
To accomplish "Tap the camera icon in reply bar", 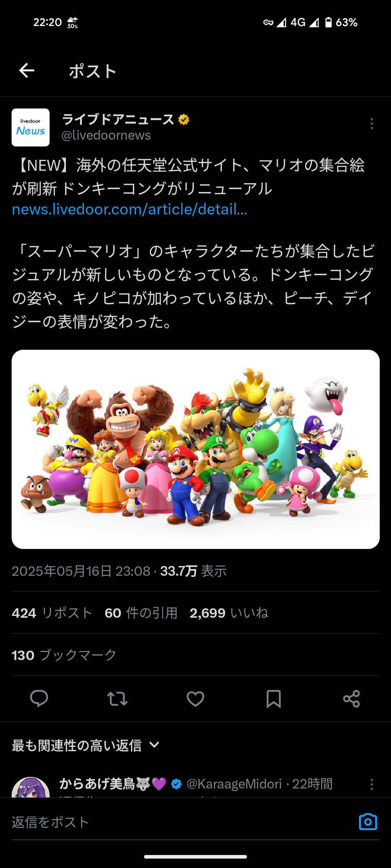I will [x=368, y=822].
